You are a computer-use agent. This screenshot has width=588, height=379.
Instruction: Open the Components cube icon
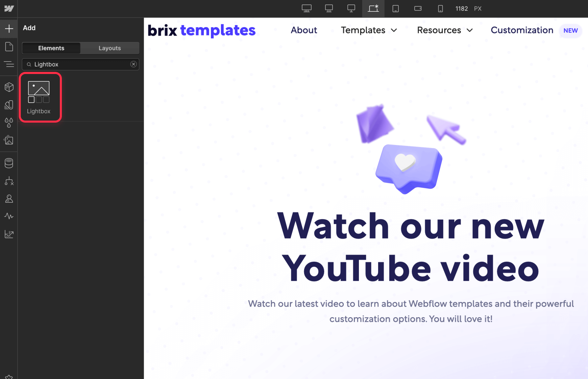(x=9, y=87)
